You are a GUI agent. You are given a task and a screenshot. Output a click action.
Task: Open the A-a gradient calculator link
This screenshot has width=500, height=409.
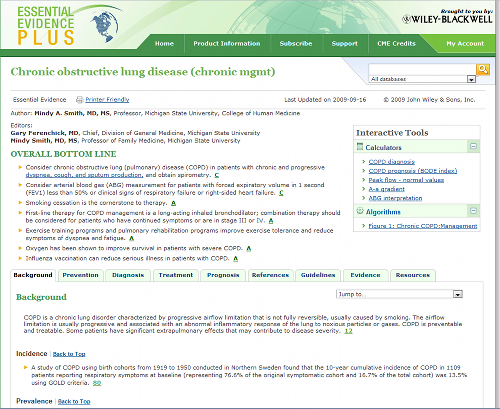pyautogui.click(x=386, y=189)
